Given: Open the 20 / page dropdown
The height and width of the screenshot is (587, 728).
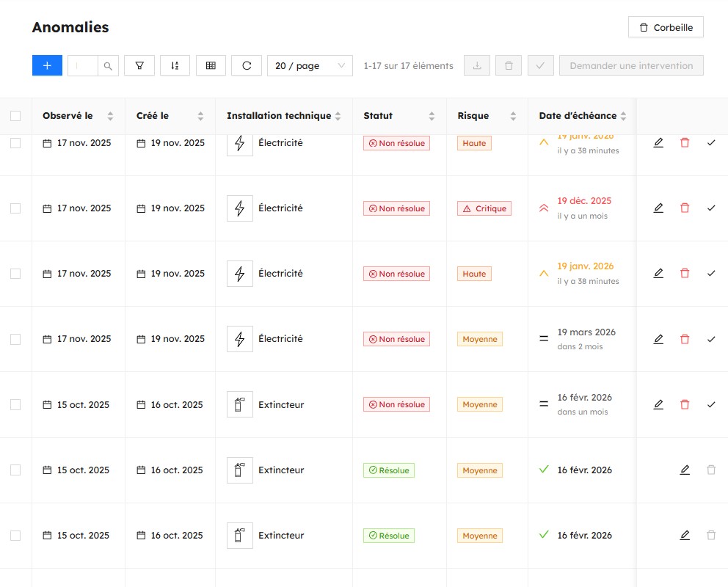Looking at the screenshot, I should pos(310,65).
